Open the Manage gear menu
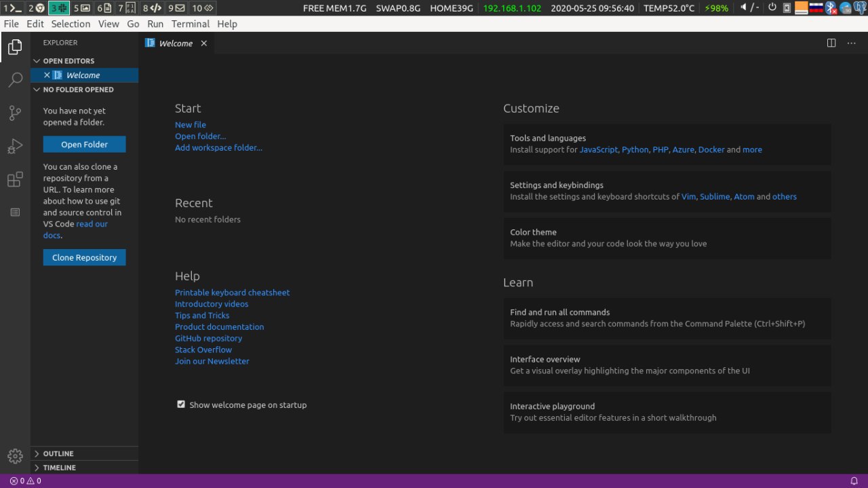Screen dimensions: 868x488 click(x=15, y=456)
